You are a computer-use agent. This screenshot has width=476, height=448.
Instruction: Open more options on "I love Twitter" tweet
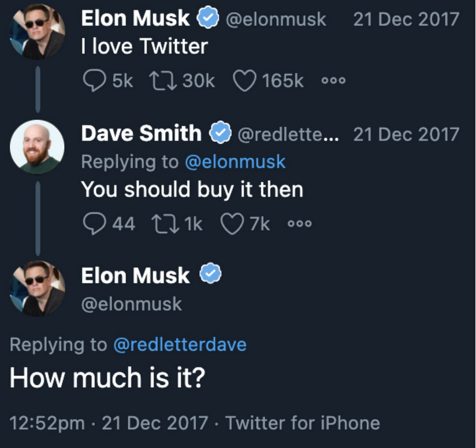(x=333, y=80)
